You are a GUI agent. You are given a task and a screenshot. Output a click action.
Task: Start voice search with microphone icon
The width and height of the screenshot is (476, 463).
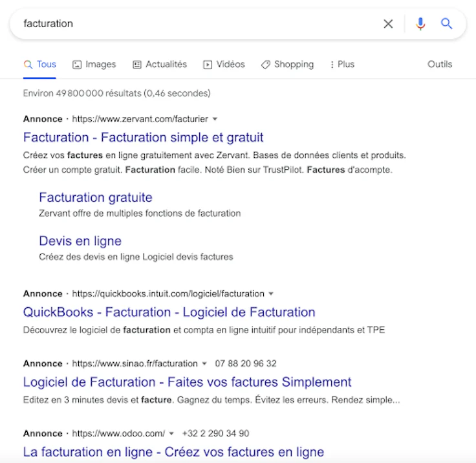tap(420, 24)
